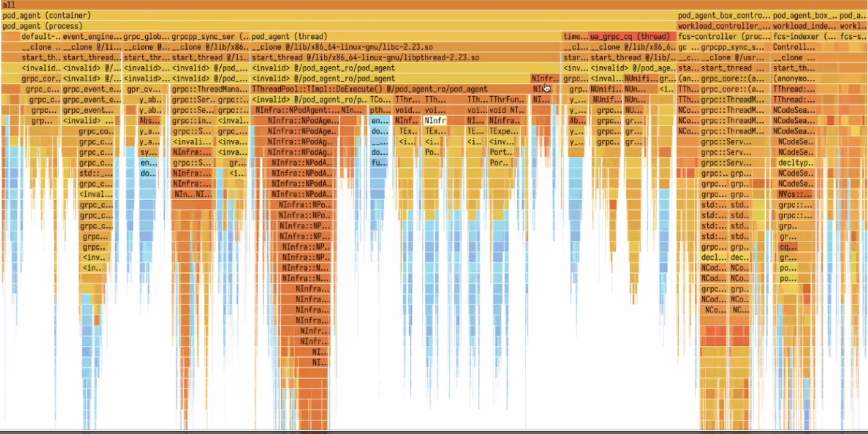
Task: Select the workload_controller_ frame
Action: [x=724, y=26]
